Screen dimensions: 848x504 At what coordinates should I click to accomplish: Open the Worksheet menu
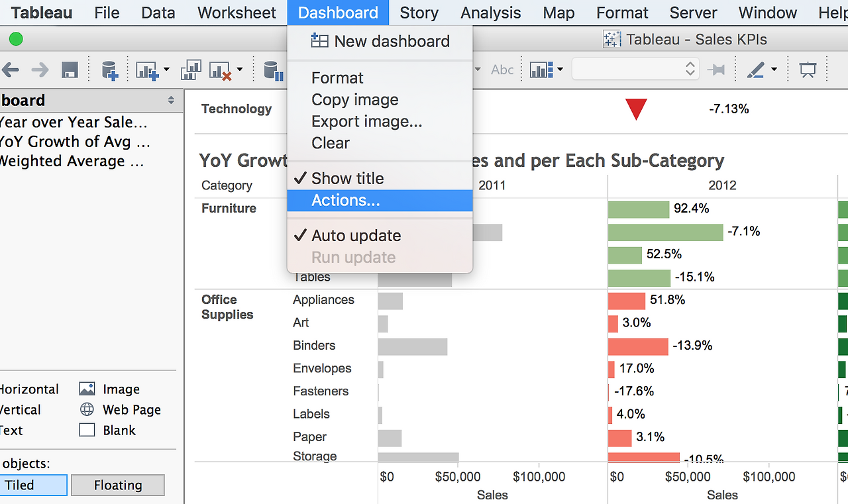(x=237, y=13)
